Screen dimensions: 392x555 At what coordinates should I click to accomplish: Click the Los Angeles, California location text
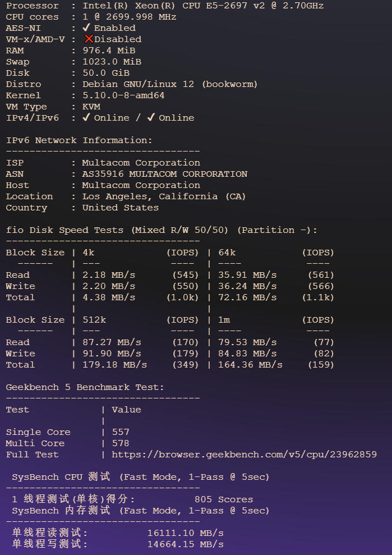(164, 196)
